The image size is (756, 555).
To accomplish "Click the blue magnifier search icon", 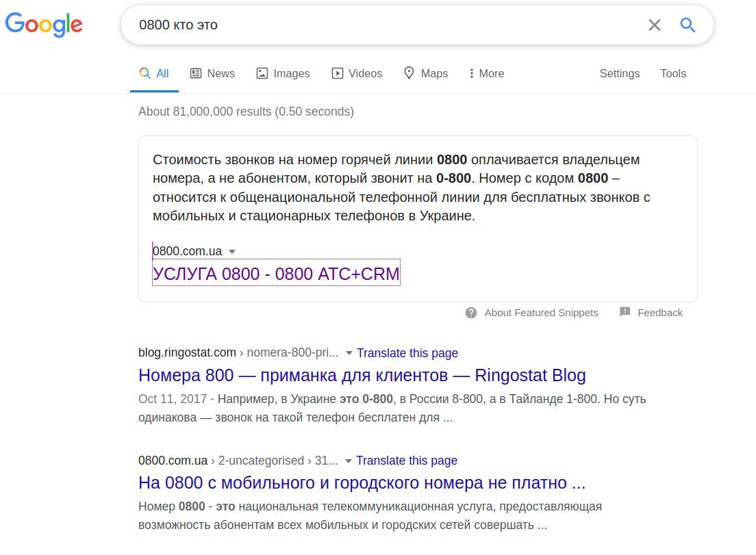I will 688,25.
